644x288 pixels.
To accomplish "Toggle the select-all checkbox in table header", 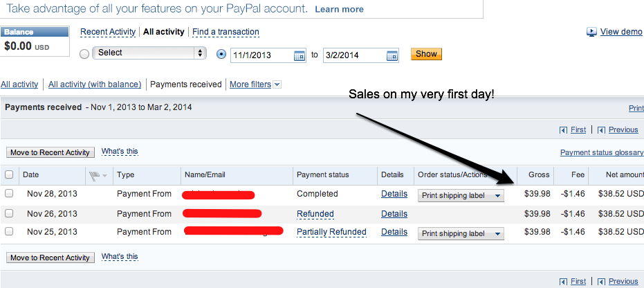I will pos(8,174).
